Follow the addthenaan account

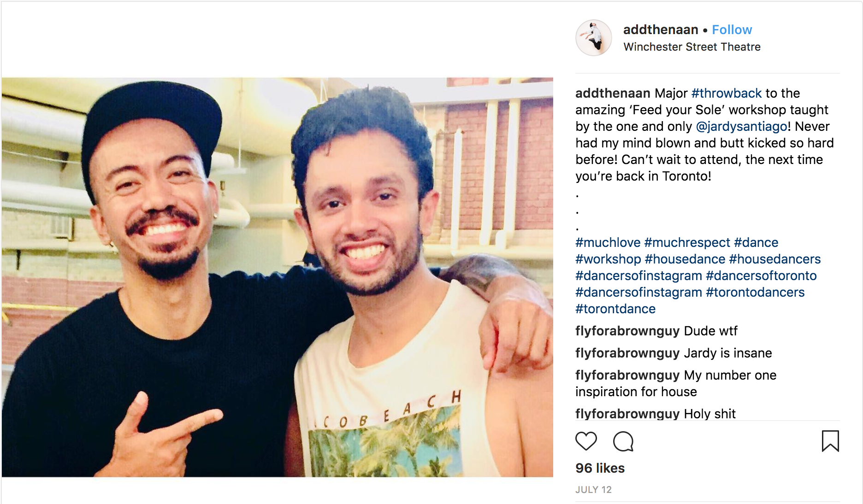(732, 30)
